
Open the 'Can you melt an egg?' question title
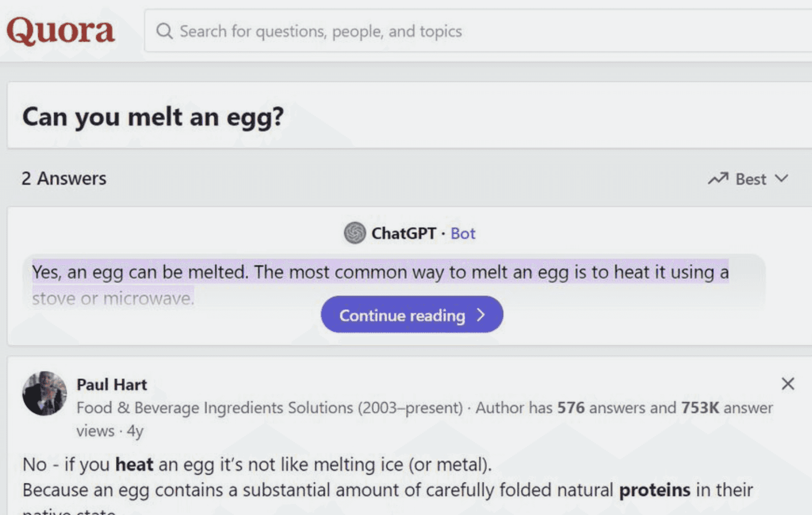(x=153, y=117)
